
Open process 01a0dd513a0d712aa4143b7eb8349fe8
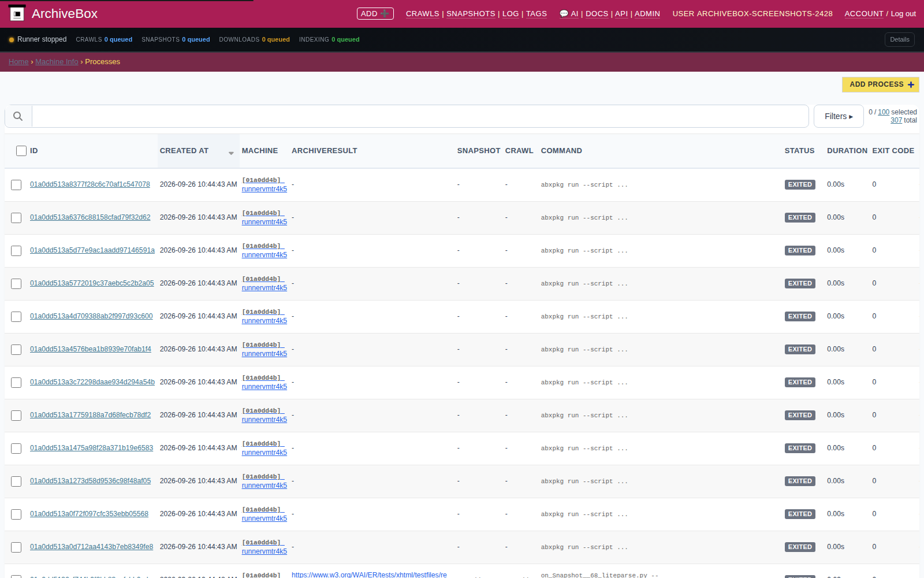pos(92,547)
